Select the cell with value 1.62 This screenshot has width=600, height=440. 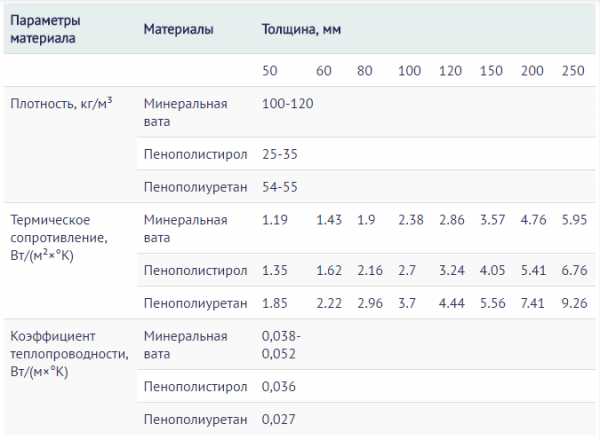click(329, 270)
